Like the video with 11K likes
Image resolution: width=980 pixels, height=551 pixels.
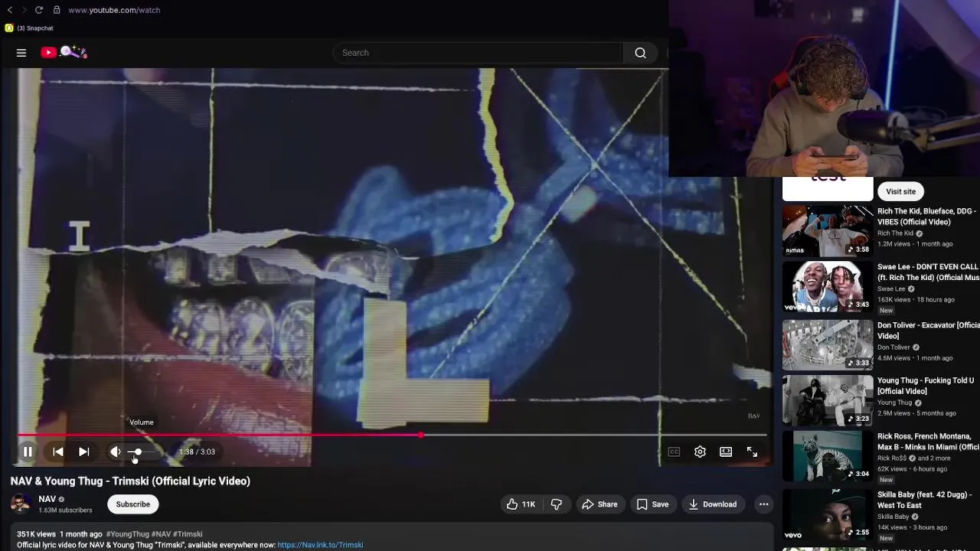tap(521, 504)
